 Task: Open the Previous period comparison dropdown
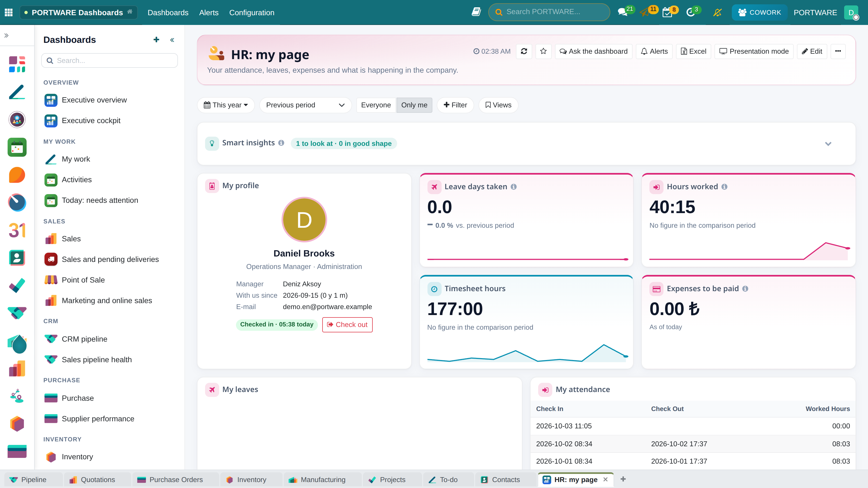coord(305,105)
